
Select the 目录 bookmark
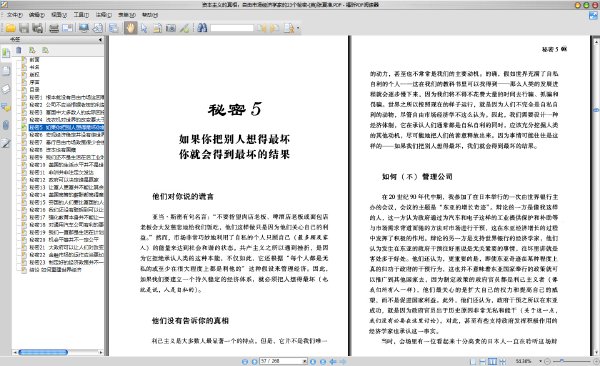(34, 90)
